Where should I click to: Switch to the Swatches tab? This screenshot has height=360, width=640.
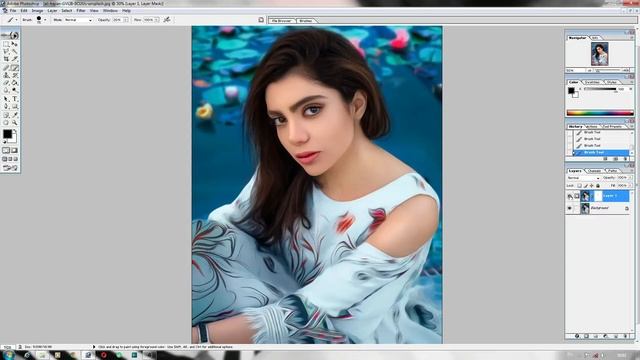pos(592,82)
